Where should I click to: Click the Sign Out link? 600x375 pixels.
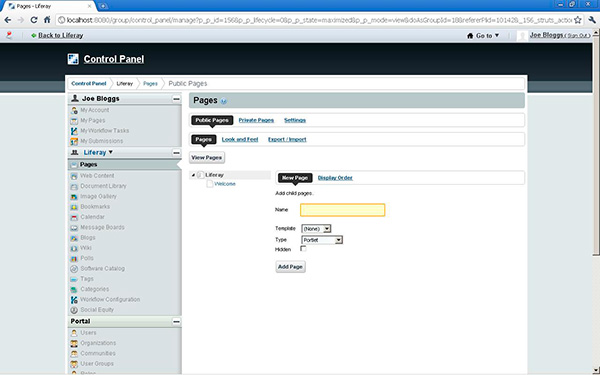[x=578, y=36]
